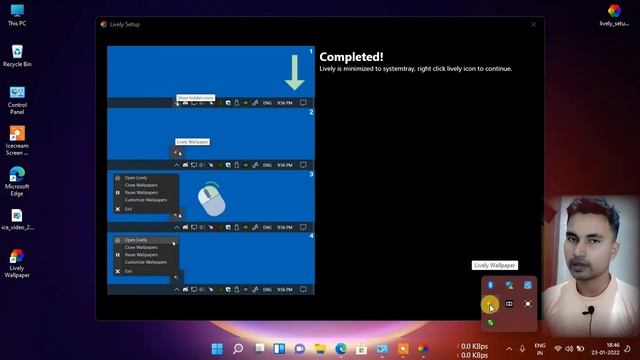
Task: Select Lively Wallpaper desktop shortcut
Action: coord(17,263)
